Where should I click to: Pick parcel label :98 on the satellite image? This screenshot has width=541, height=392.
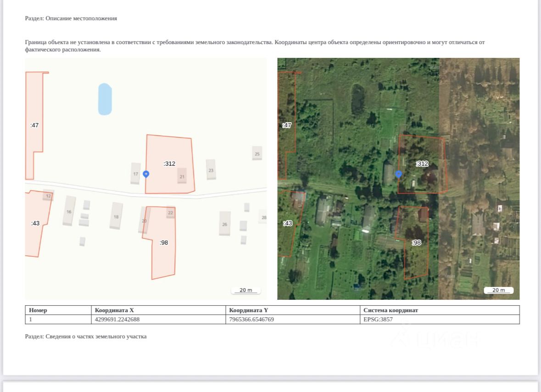click(417, 242)
